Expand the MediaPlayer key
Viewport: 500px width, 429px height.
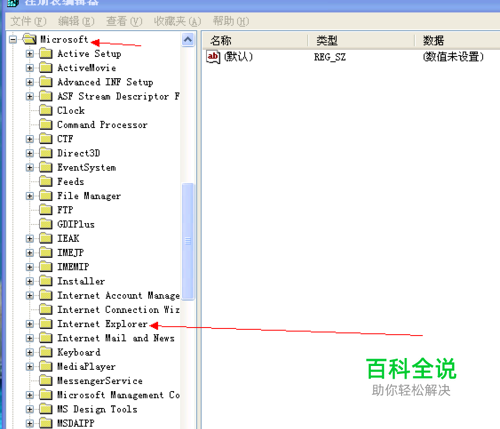pos(30,367)
